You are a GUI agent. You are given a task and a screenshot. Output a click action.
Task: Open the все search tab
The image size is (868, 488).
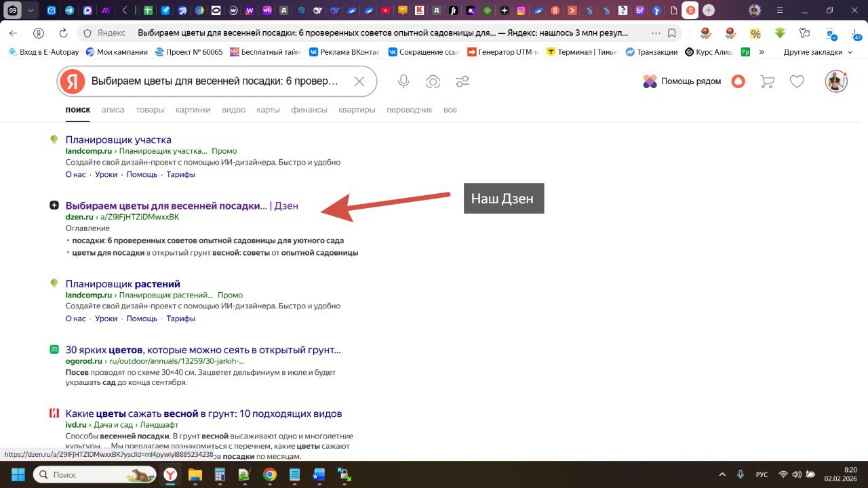click(450, 110)
